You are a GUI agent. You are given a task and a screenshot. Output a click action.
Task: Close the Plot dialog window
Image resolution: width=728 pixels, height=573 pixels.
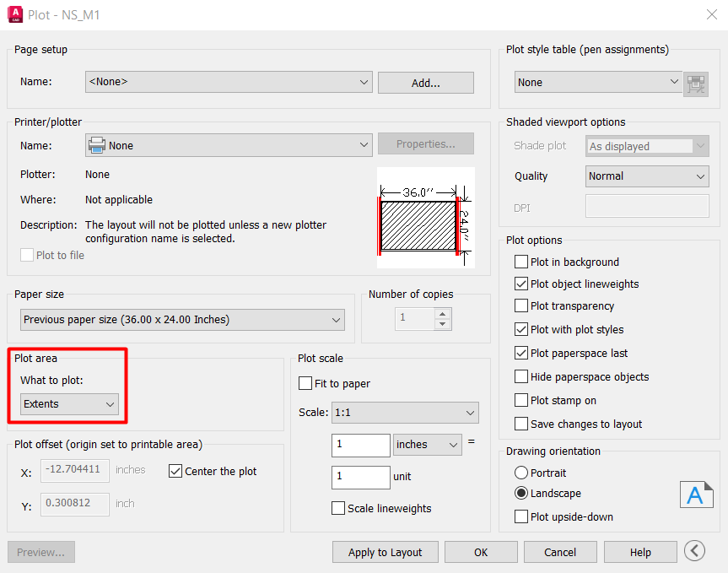click(x=711, y=14)
